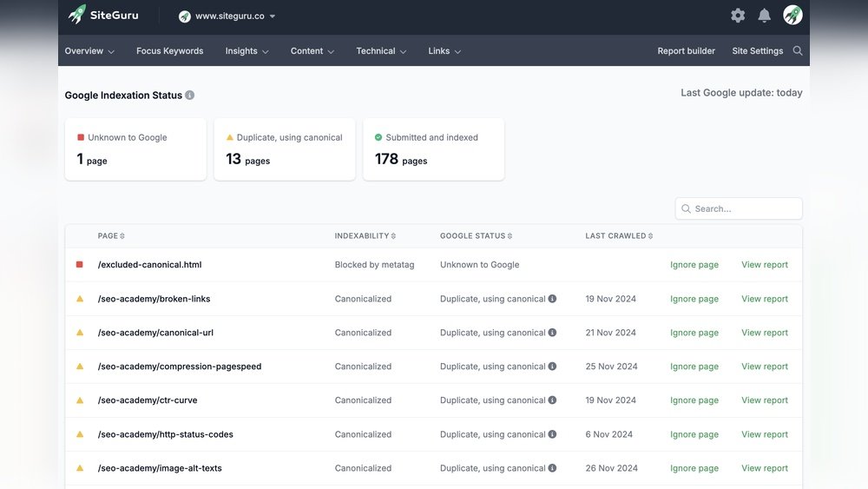
Task: Click info icon in broken-links Google status
Action: [553, 299]
